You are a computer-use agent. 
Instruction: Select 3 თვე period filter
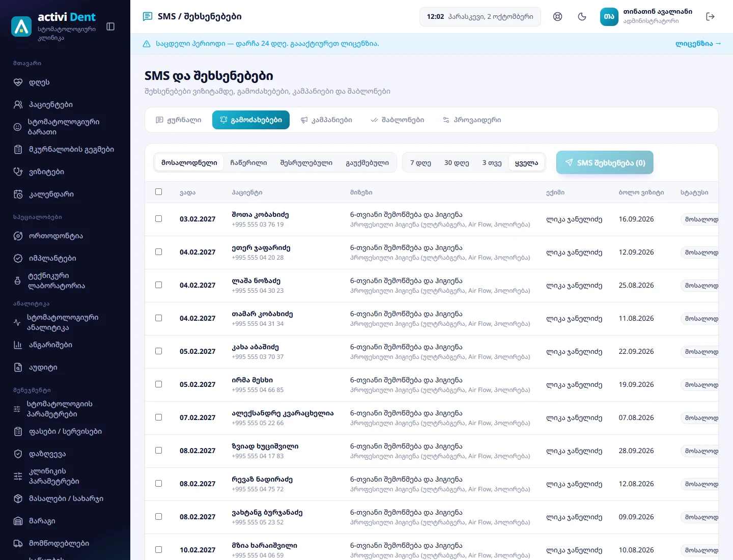[492, 163]
